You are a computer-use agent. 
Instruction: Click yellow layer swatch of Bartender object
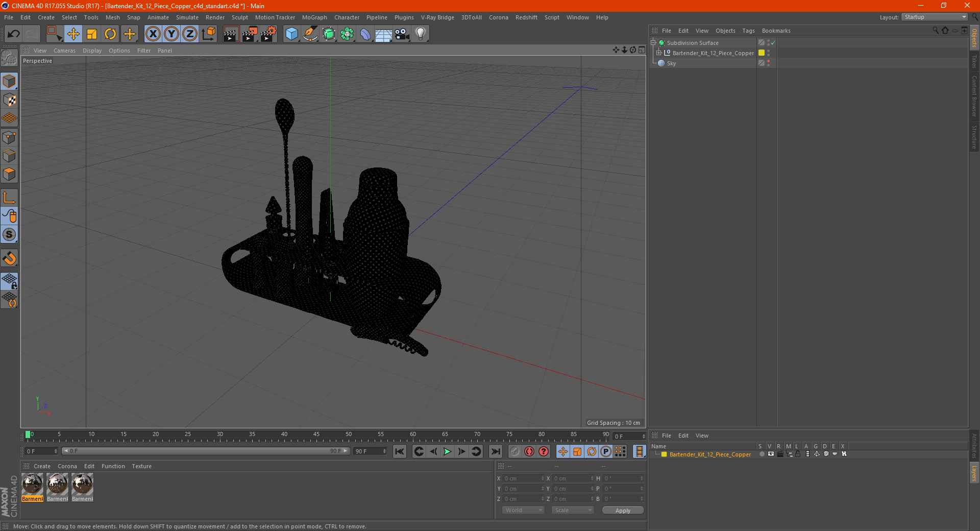(762, 53)
